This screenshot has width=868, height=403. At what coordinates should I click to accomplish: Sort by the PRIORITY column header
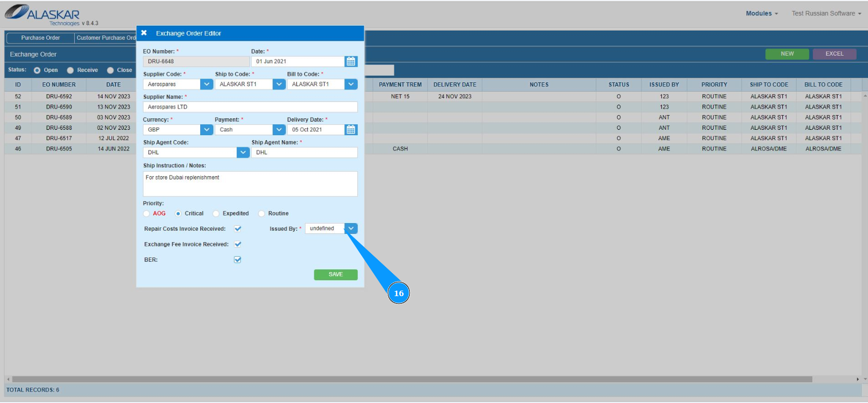point(714,85)
